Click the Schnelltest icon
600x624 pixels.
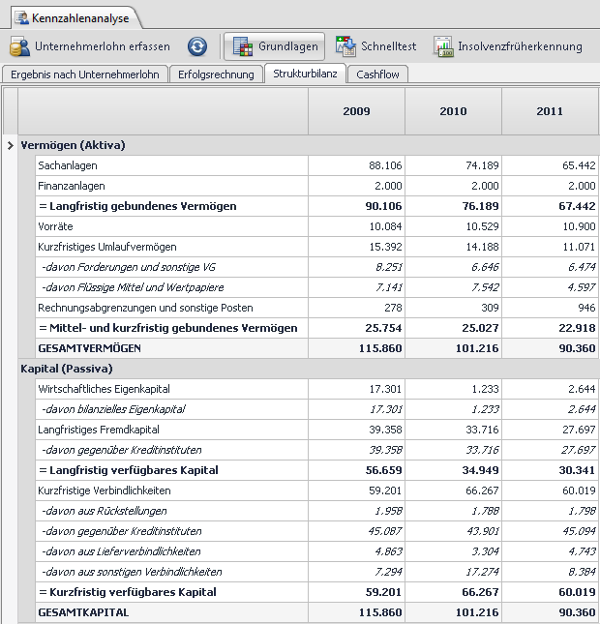click(346, 46)
